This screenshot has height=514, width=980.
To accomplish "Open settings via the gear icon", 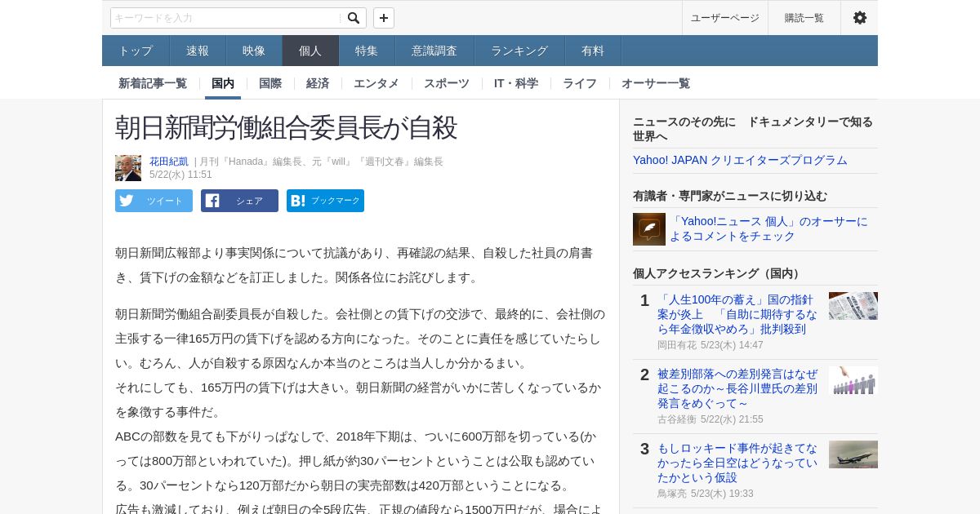I will 859,18.
